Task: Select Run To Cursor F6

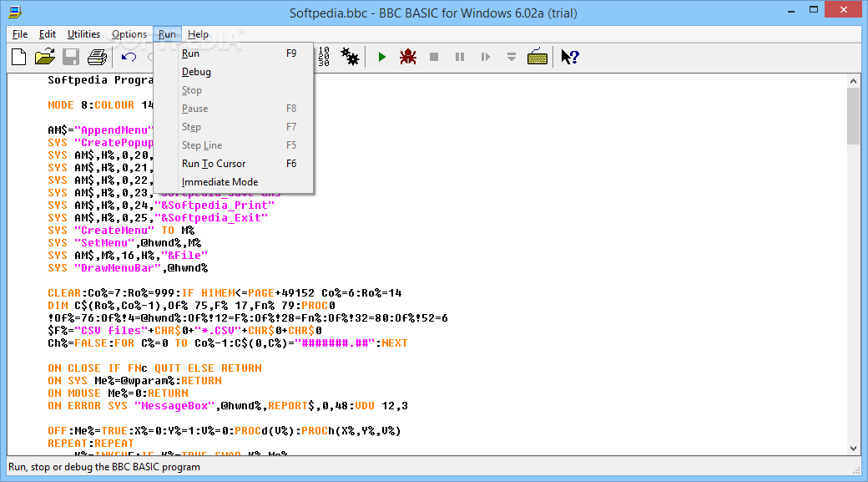Action: pyautogui.click(x=234, y=164)
